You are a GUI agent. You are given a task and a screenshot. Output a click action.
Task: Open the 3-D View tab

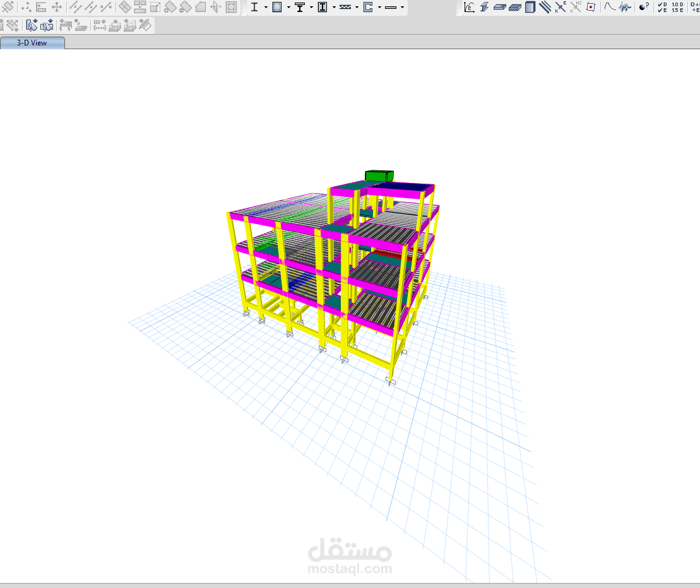(x=32, y=43)
